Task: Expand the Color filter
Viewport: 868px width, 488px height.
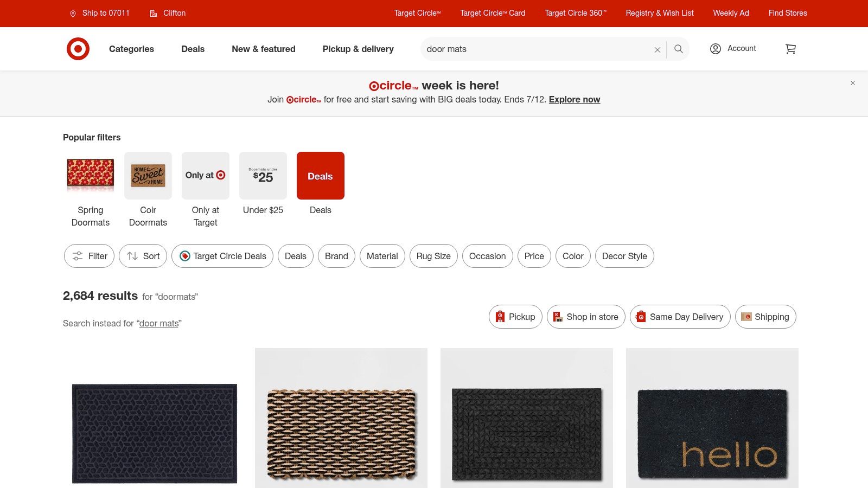Action: [573, 256]
